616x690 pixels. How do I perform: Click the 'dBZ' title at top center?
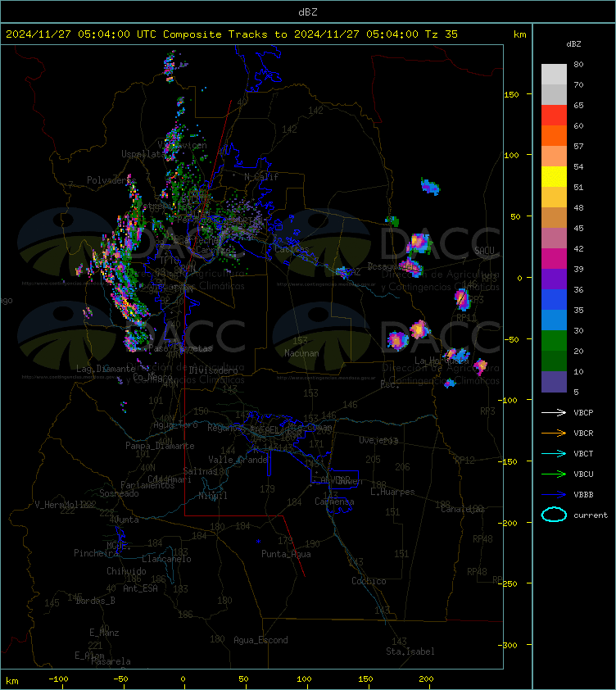point(307,12)
